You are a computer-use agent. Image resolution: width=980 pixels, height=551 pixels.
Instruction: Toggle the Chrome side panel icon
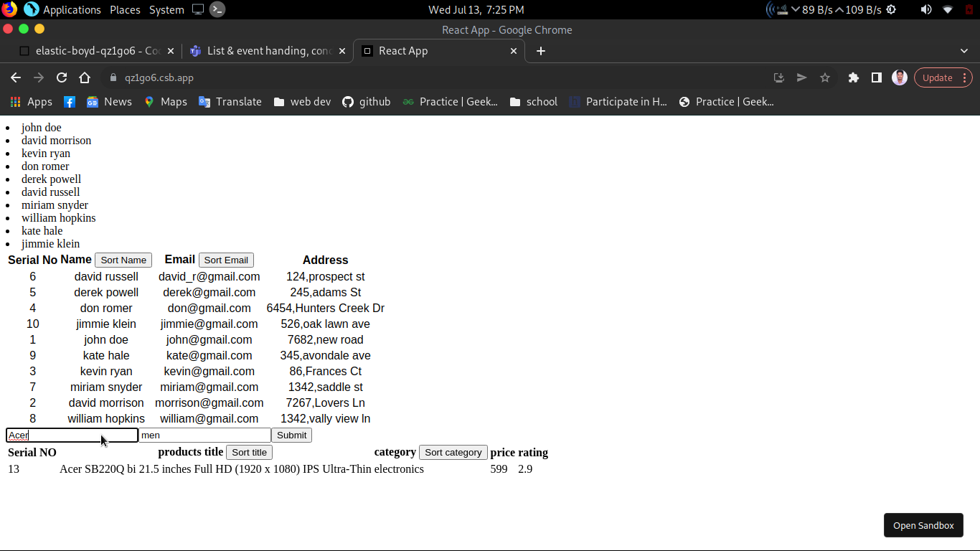pos(876,77)
